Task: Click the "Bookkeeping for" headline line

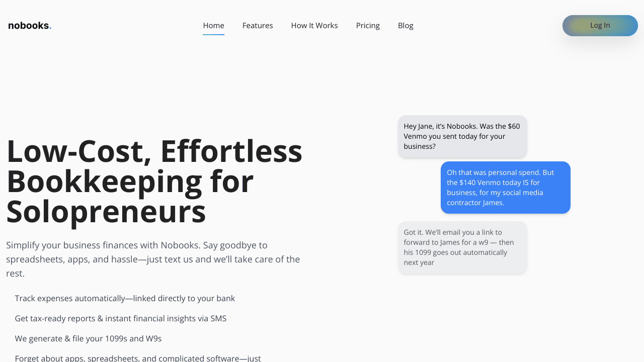Action: coord(130,182)
